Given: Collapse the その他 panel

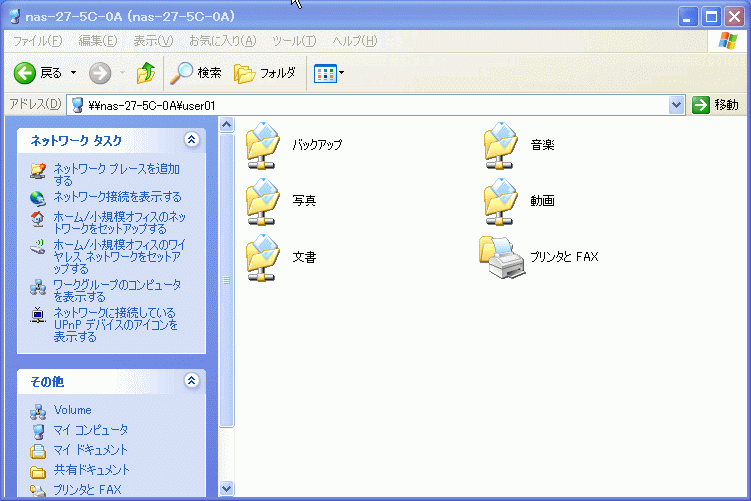Looking at the screenshot, I should 192,381.
